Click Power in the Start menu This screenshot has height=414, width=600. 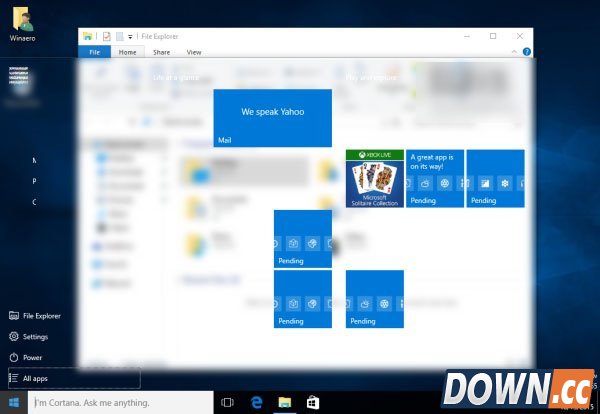pos(32,357)
